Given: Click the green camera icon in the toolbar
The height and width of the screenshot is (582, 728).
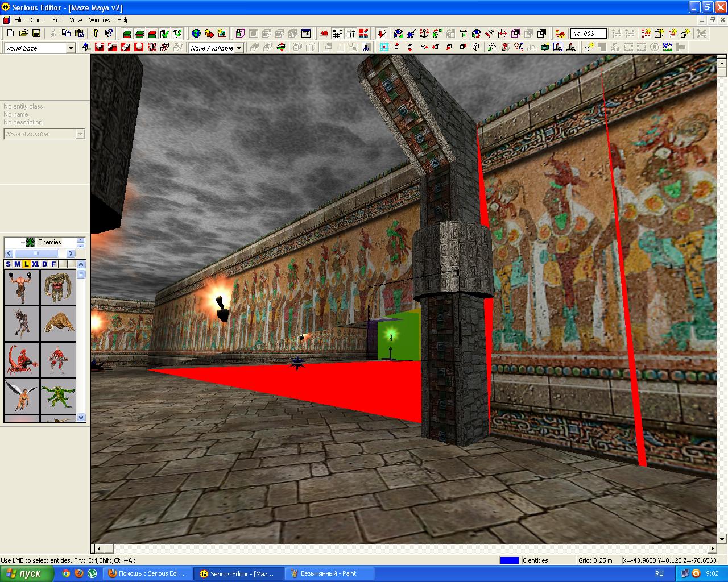Looking at the screenshot, I should (545, 48).
